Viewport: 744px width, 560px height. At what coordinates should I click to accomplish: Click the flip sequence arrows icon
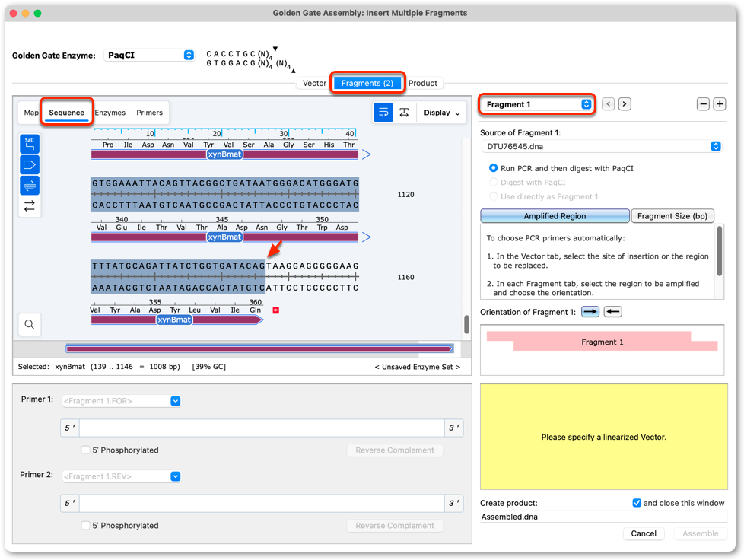[30, 206]
